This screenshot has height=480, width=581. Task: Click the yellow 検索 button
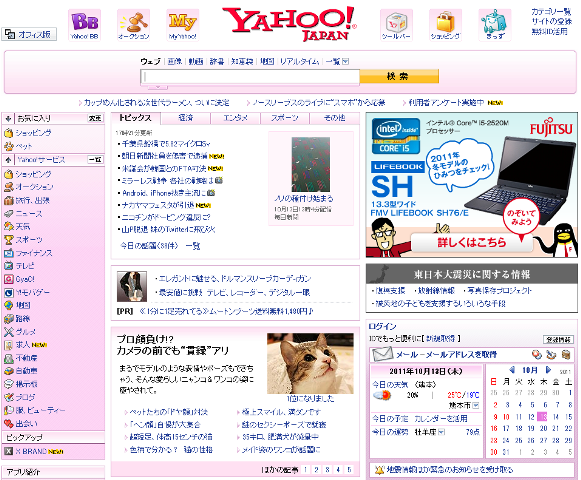coord(399,76)
